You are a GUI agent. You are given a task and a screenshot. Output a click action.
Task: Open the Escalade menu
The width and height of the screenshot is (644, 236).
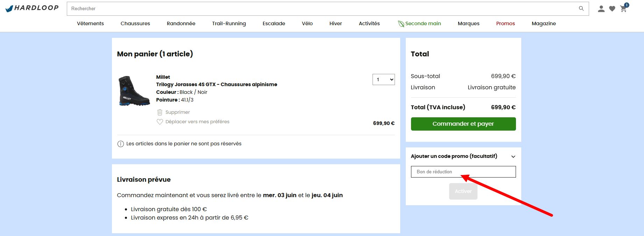point(274,23)
